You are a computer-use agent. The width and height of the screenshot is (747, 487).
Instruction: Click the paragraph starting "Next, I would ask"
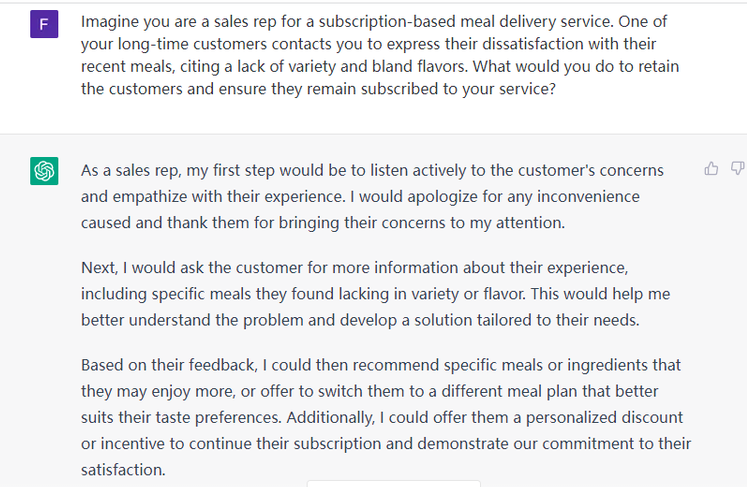[x=375, y=294]
